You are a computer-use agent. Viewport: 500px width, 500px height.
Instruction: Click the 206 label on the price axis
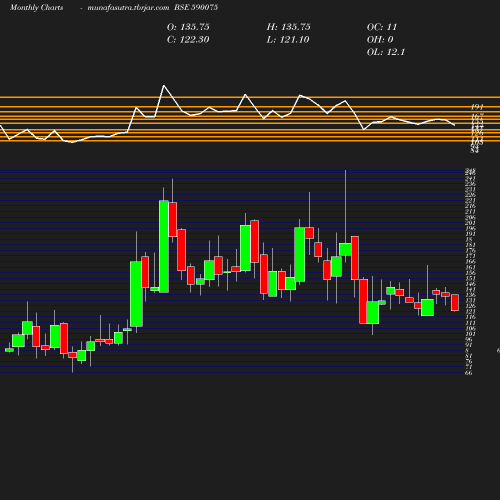(x=470, y=217)
